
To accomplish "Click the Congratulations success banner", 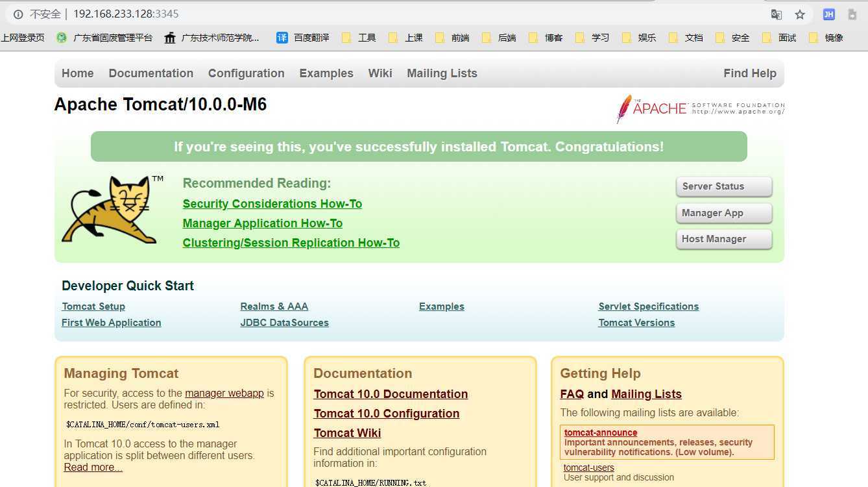I will click(419, 147).
